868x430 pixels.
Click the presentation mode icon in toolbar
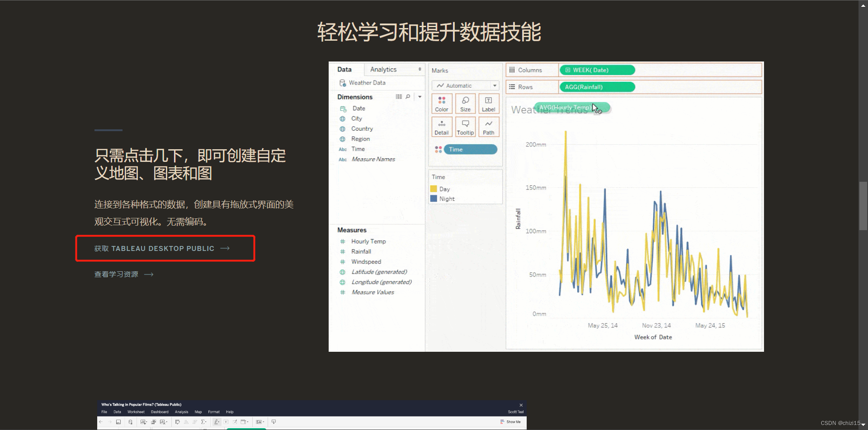274,422
